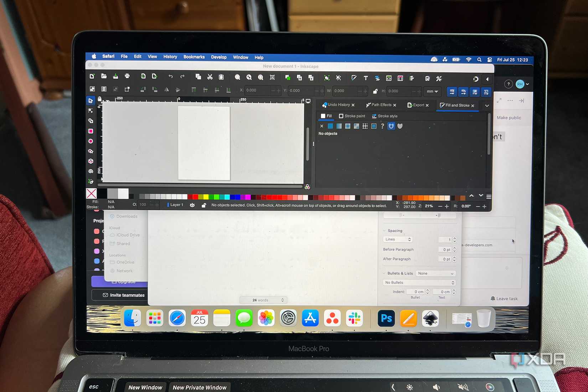Expand the dock panel tabs chevron
The height and width of the screenshot is (392, 588).
pos(487,105)
